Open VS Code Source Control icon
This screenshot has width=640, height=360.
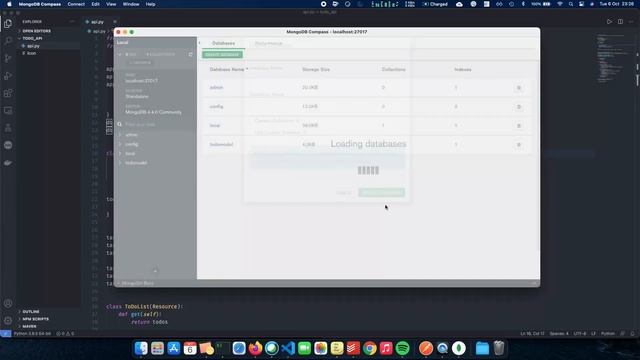pyautogui.click(x=8, y=58)
